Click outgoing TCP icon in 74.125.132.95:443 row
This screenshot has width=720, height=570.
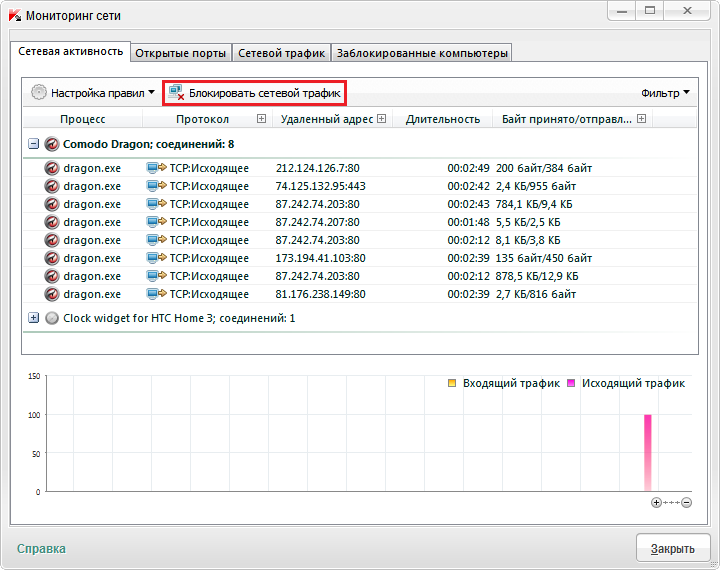[156, 186]
